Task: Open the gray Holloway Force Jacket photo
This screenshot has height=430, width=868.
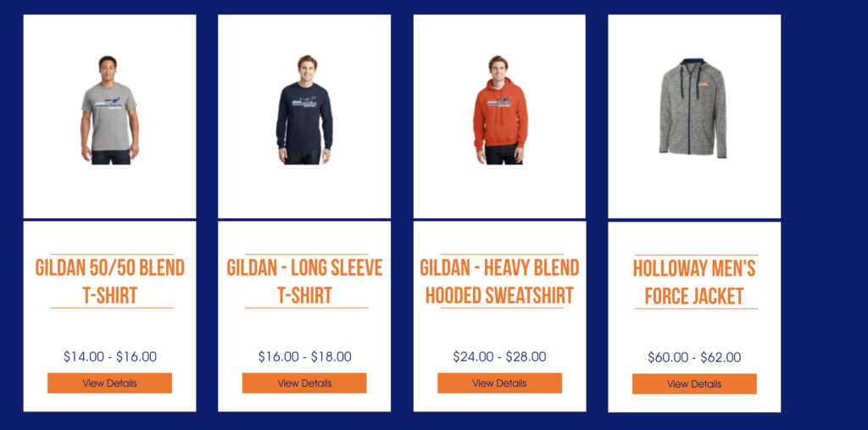Action: (x=693, y=108)
